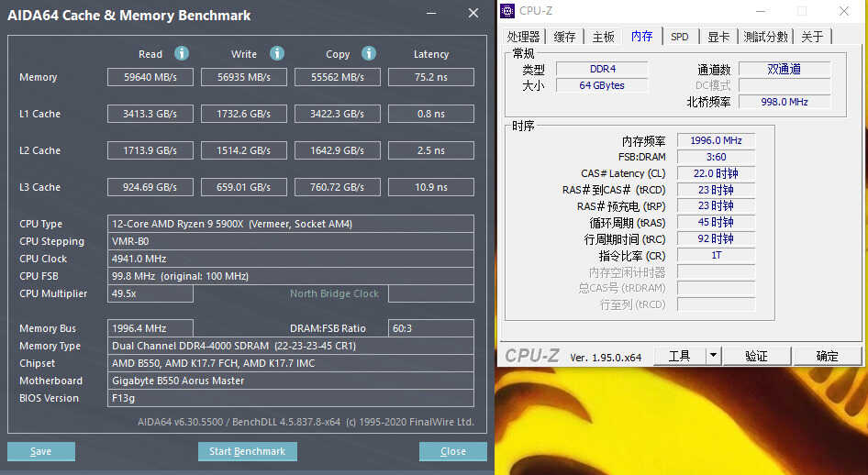Click the CPU Stepping value VMR-B0
The height and width of the screenshot is (475, 868).
point(291,241)
